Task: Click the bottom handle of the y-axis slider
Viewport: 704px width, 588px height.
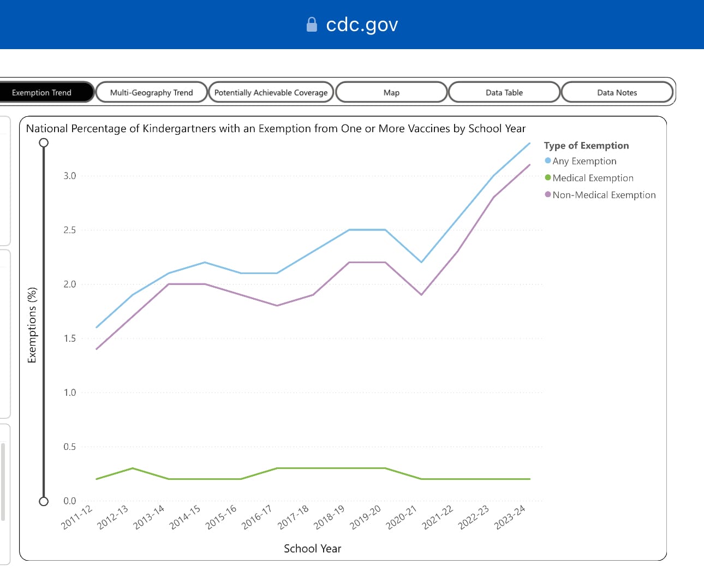Action: tap(44, 501)
